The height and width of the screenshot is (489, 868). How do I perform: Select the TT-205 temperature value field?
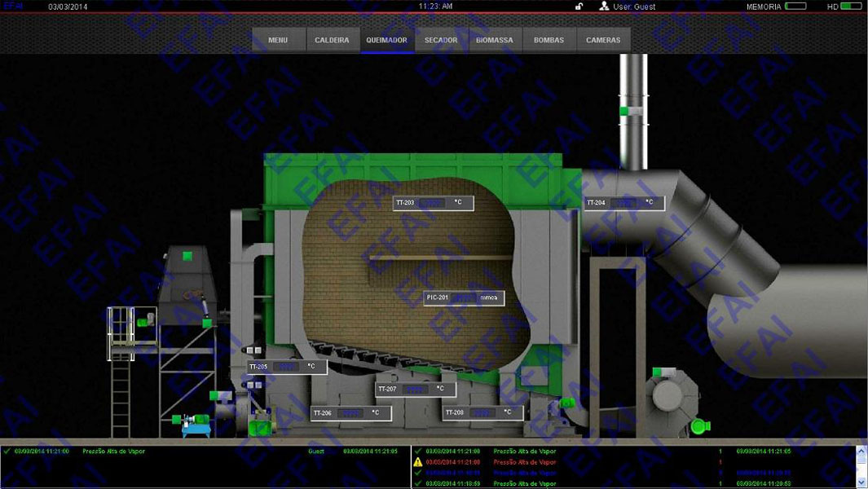click(x=286, y=367)
